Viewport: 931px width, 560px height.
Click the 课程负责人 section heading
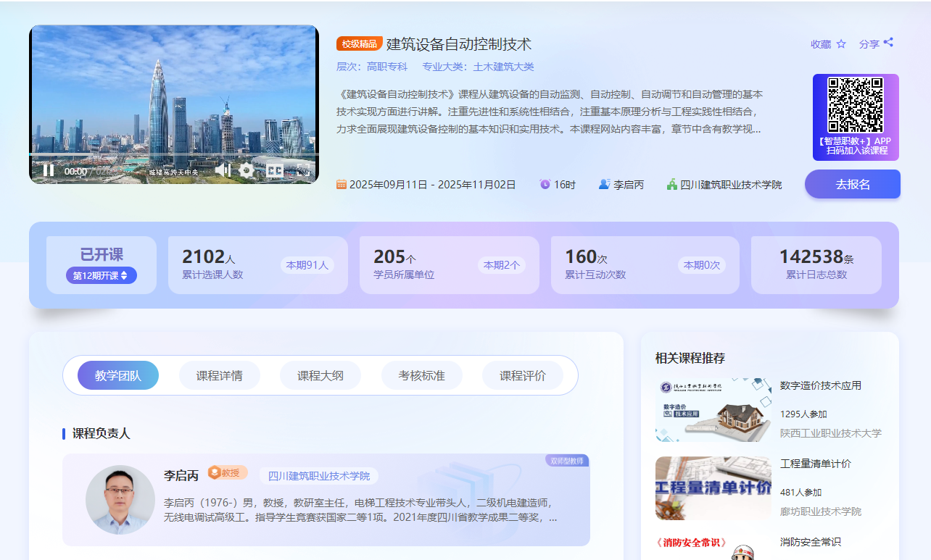102,433
